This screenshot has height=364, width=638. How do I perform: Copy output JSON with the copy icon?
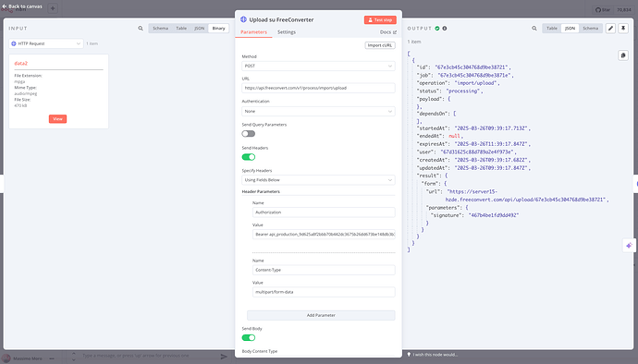point(623,55)
